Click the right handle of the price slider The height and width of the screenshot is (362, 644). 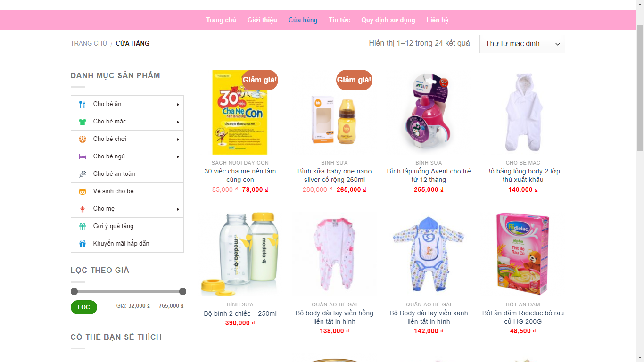tap(183, 291)
